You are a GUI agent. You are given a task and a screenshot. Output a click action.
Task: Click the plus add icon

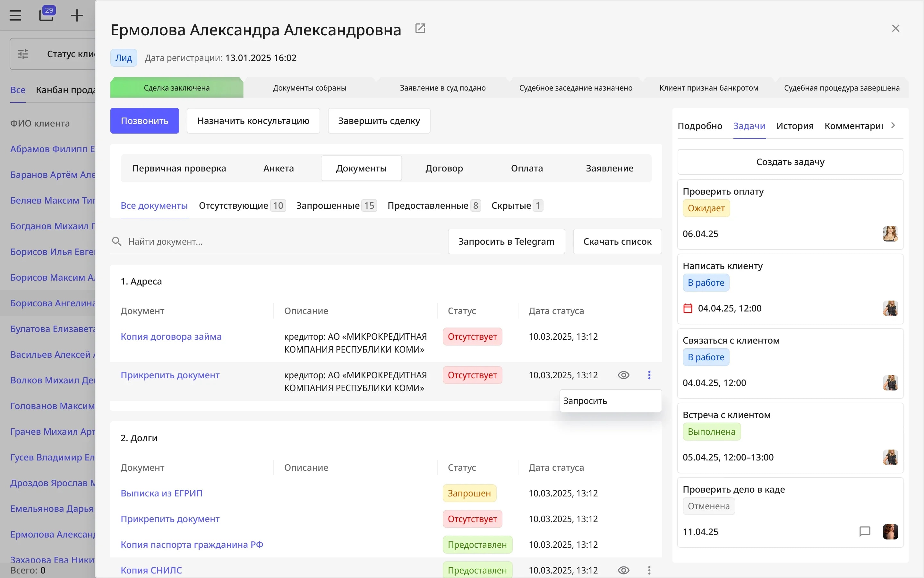pos(77,15)
